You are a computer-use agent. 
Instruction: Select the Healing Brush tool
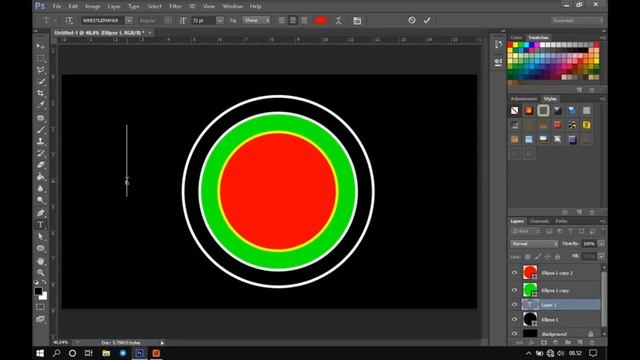(x=40, y=118)
